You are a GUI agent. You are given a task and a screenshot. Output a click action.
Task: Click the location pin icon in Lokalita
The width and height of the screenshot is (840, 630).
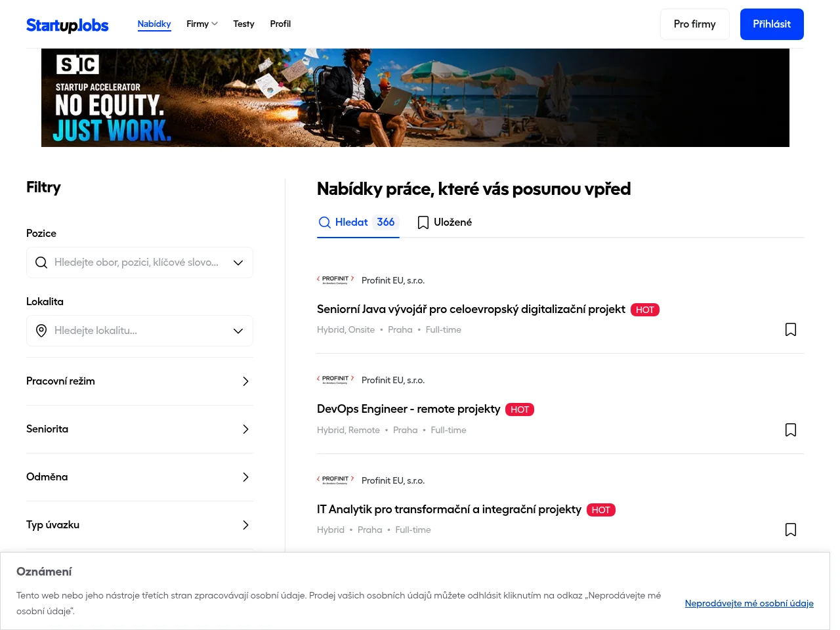tap(41, 331)
